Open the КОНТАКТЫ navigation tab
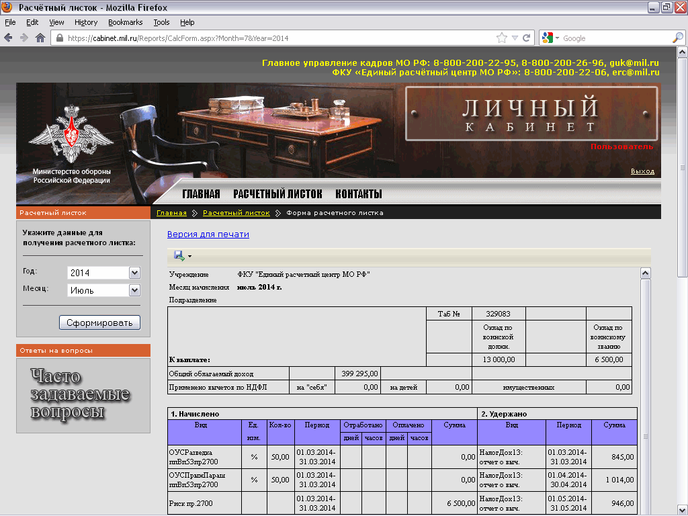This screenshot has height=516, width=688. (359, 194)
